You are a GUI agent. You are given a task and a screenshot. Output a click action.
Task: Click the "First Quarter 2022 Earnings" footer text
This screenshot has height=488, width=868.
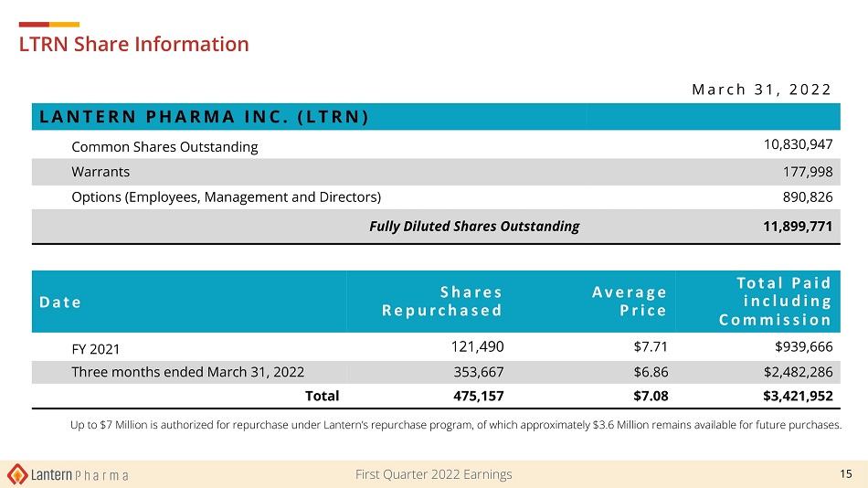(433, 474)
